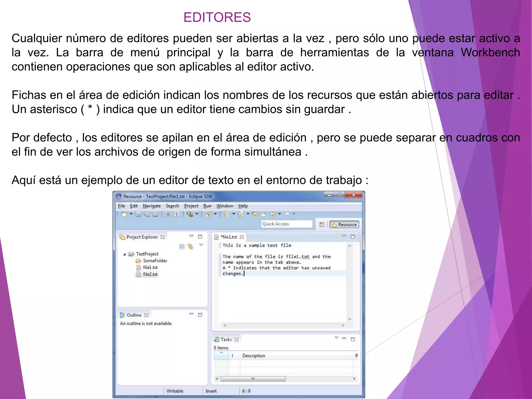Open the Back history dropdown arrow
The width and height of the screenshot is (532, 399).
(280, 214)
